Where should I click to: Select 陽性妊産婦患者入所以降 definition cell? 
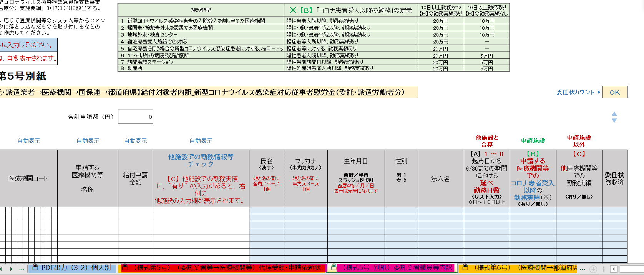(351, 68)
